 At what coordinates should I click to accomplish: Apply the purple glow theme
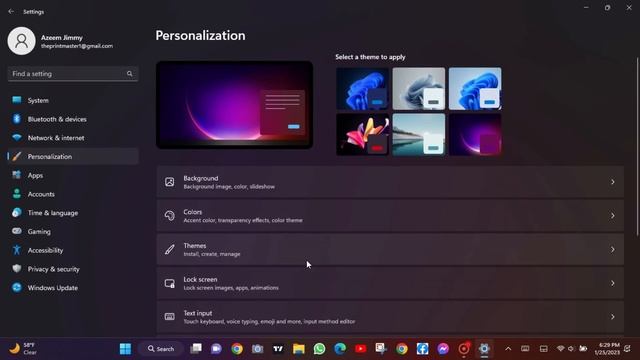pos(475,134)
